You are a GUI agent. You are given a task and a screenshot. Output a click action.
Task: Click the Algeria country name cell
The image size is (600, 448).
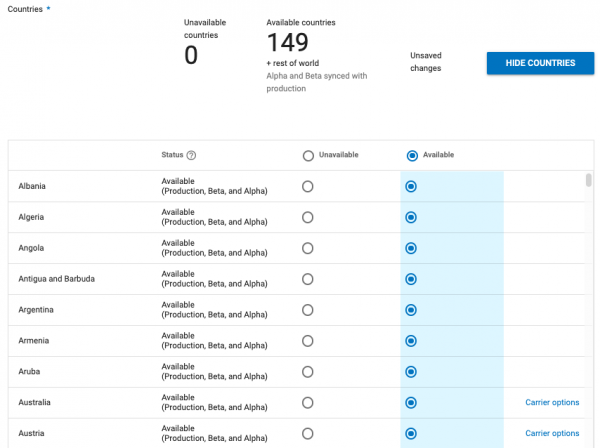(x=33, y=217)
